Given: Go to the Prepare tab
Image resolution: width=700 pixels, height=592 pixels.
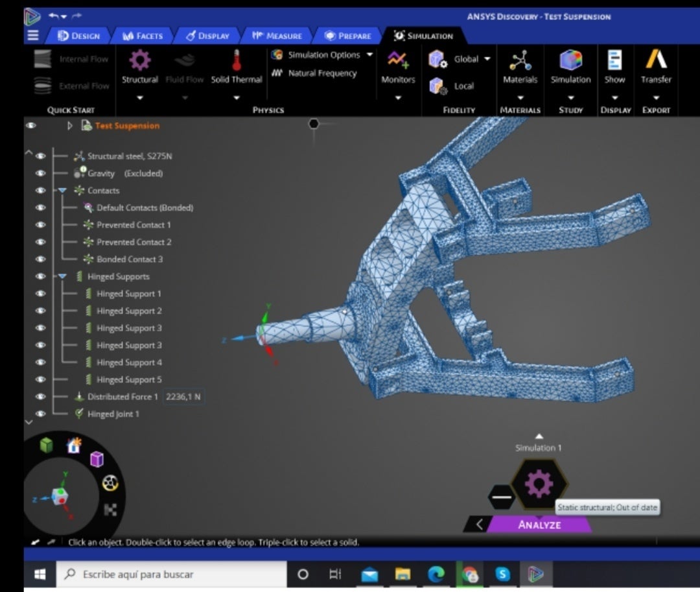Looking at the screenshot, I should (x=348, y=36).
